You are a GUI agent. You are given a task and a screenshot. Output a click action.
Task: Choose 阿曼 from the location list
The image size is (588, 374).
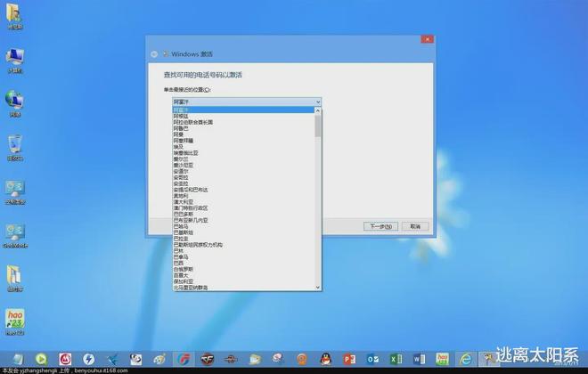(243, 134)
